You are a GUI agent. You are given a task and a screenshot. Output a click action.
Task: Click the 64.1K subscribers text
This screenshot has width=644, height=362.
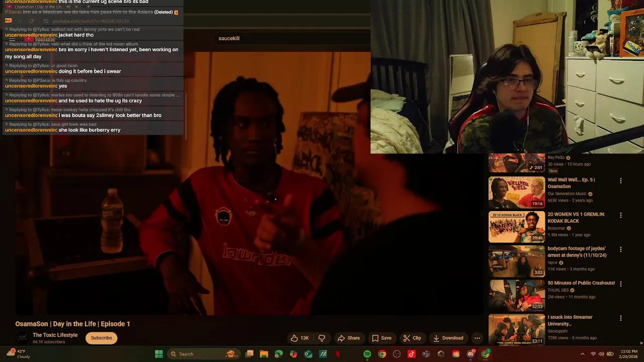click(x=49, y=342)
